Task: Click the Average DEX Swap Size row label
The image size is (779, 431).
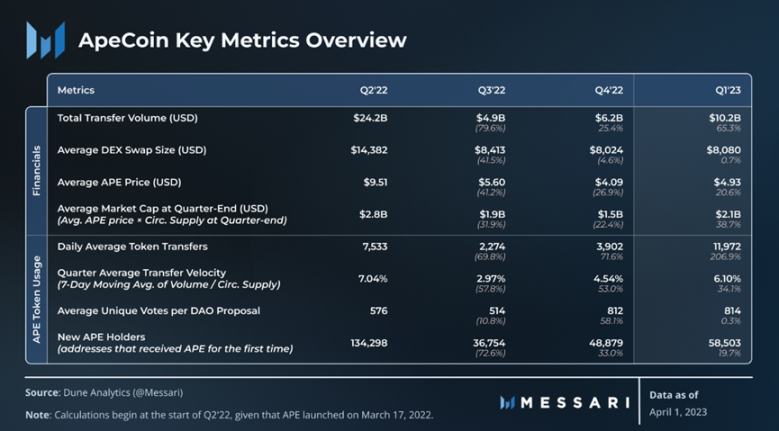Action: tap(132, 150)
